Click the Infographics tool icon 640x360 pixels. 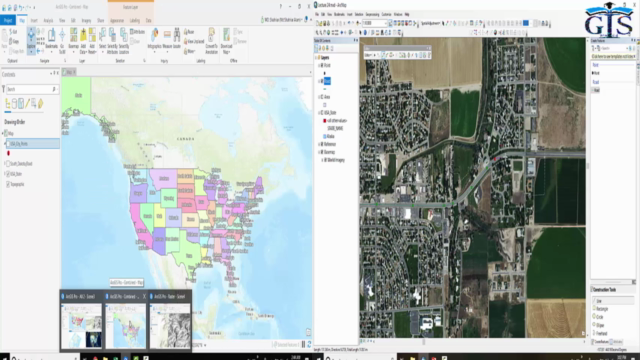(x=155, y=35)
